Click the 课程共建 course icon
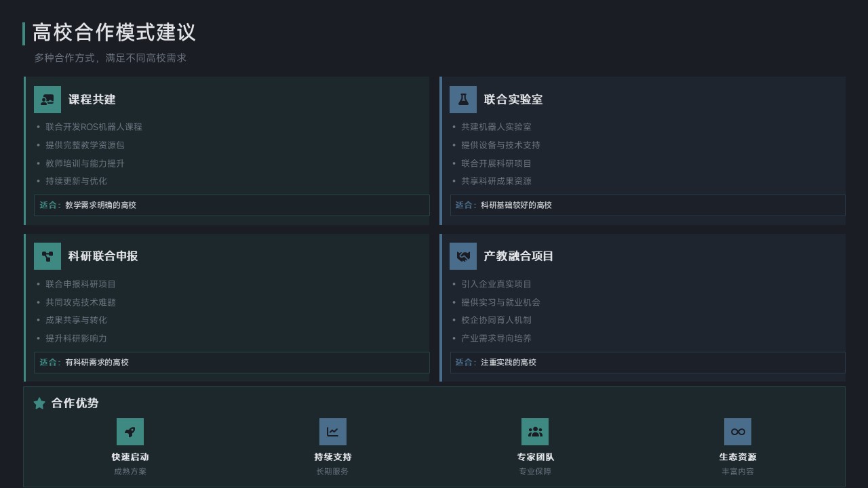 point(47,100)
